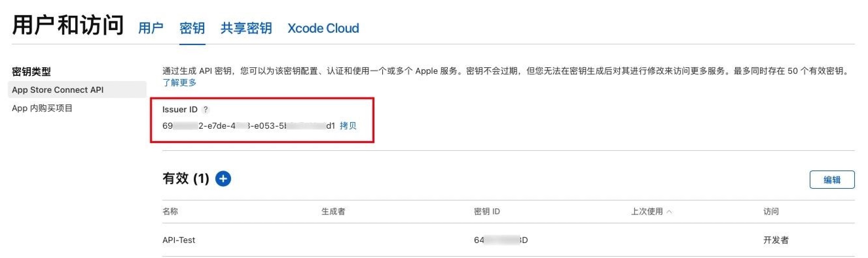Open the 用户 tab
868x258 pixels.
151,28
